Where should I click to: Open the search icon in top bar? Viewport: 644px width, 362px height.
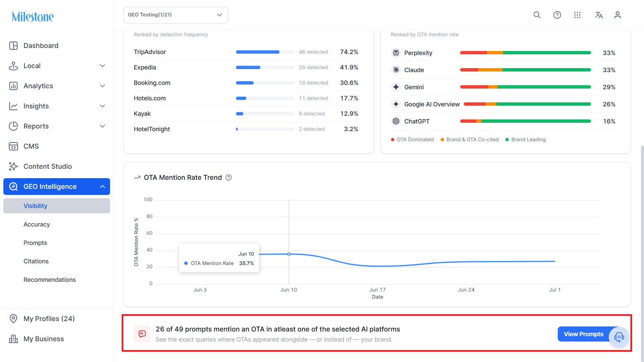click(537, 15)
